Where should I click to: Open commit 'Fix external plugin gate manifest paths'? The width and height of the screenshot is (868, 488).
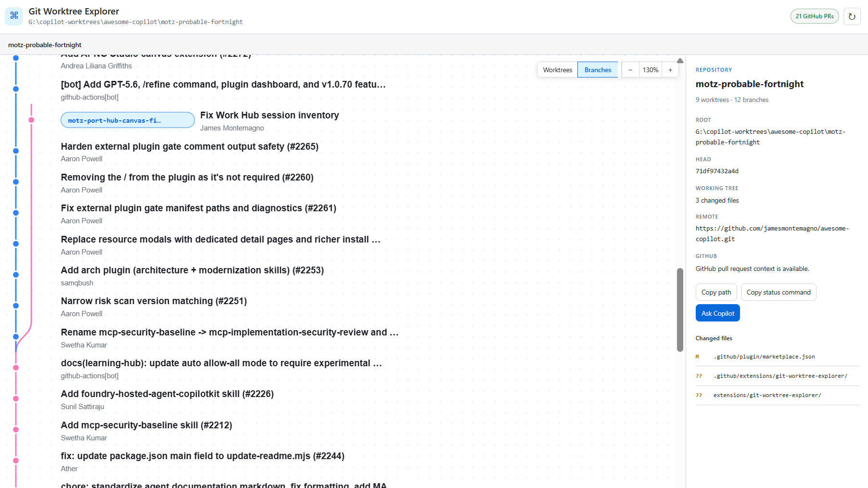[x=199, y=208]
